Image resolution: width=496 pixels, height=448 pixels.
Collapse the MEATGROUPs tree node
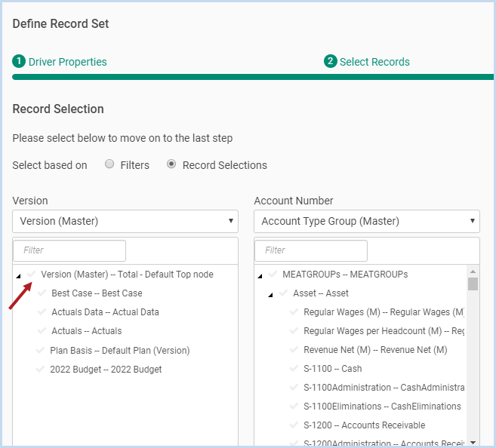click(260, 276)
